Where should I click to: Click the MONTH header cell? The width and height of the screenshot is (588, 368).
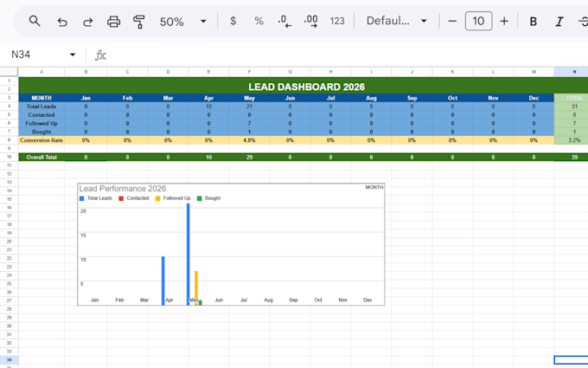[42, 98]
